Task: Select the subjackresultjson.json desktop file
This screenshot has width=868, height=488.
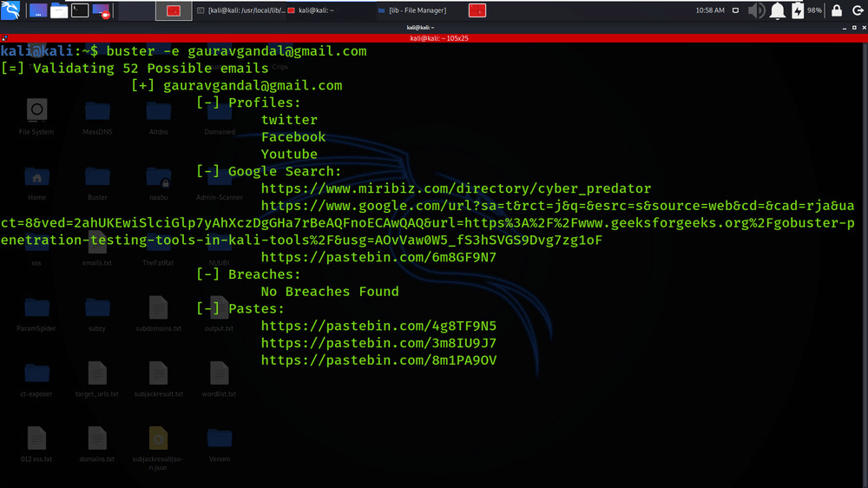Action: [x=158, y=449]
